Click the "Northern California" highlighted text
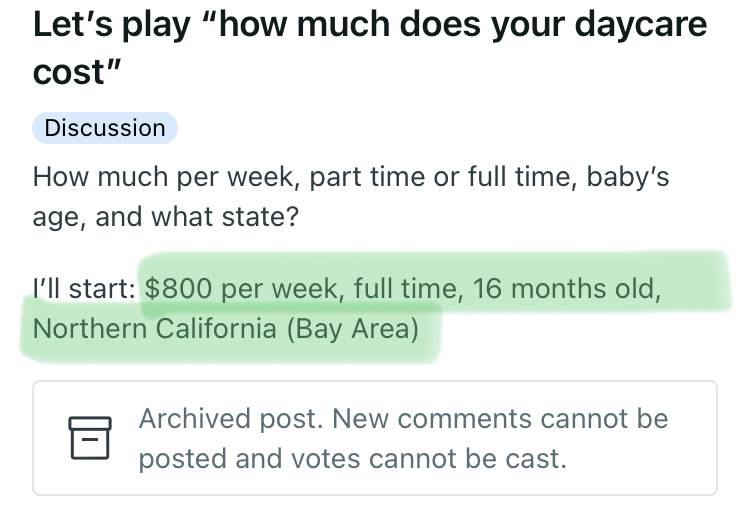 [x=154, y=329]
